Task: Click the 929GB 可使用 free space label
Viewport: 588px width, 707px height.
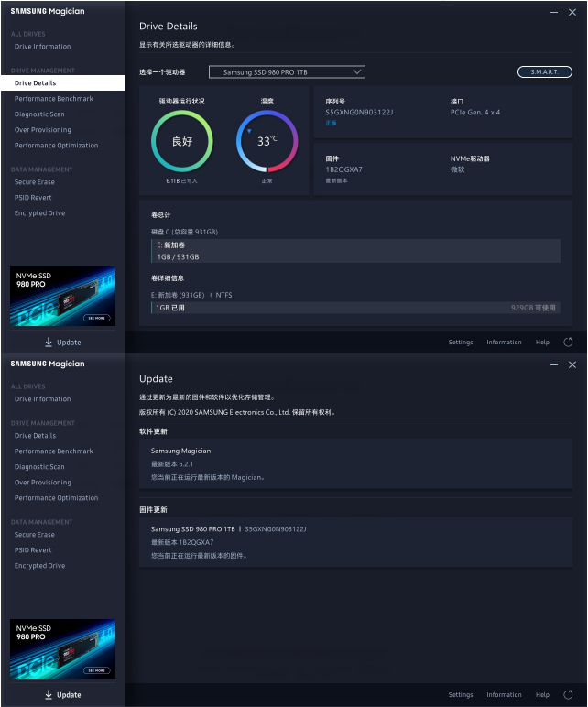Action: pyautogui.click(x=533, y=308)
